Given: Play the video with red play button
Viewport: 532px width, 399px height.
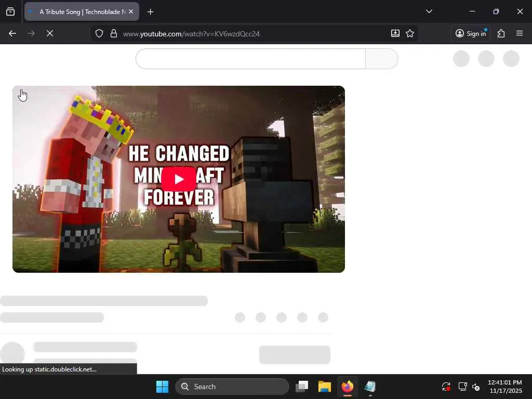Looking at the screenshot, I should tap(179, 179).
